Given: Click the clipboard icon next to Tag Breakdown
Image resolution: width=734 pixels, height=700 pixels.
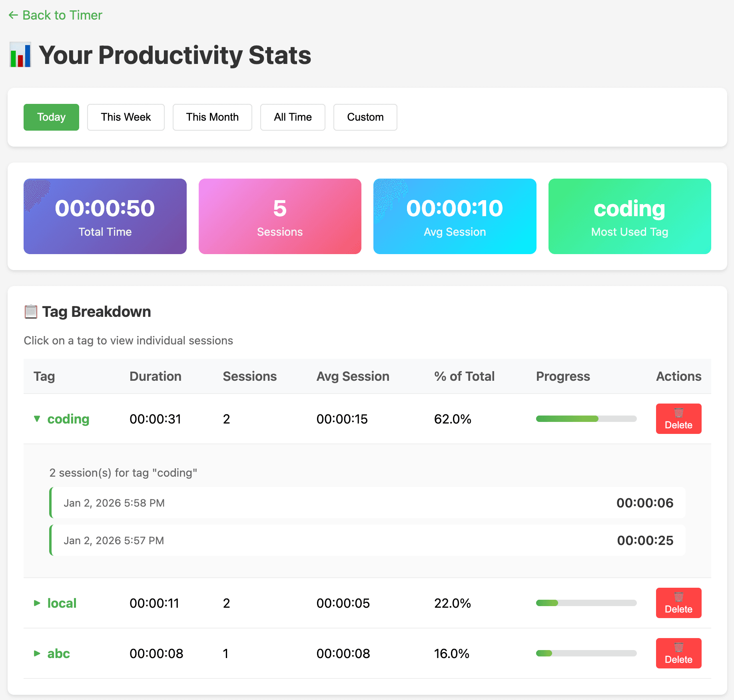Looking at the screenshot, I should pos(30,311).
